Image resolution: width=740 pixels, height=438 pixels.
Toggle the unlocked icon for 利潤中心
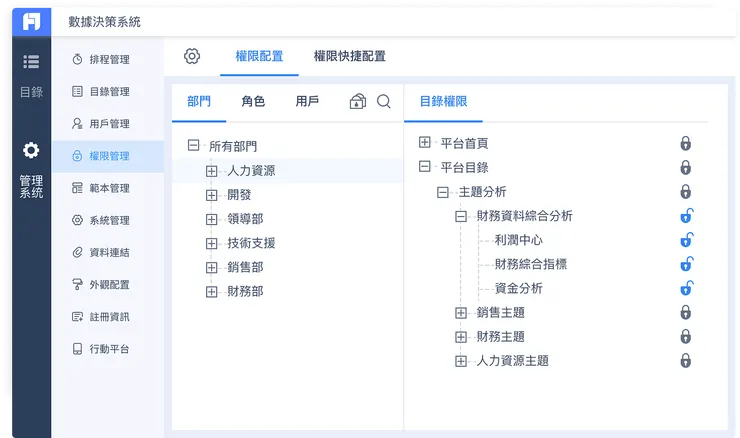tap(687, 240)
